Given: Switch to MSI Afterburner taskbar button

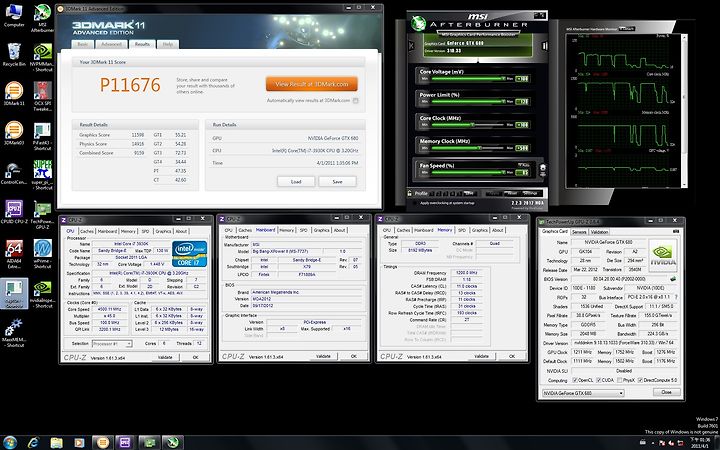Looking at the screenshot, I should 172,442.
